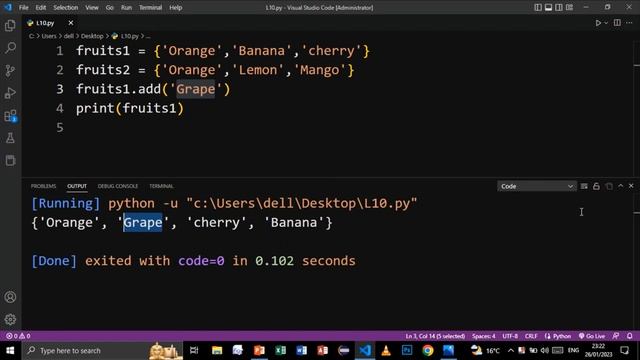Open File Explorer from the taskbar
The image size is (640, 360).
click(217, 350)
